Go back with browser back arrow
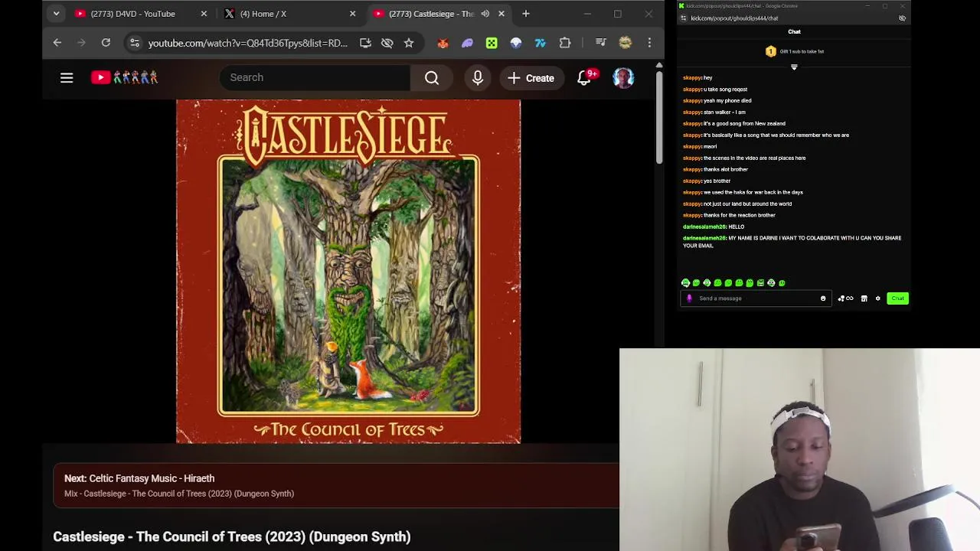Screen dimensions: 980x551 [x=57, y=43]
